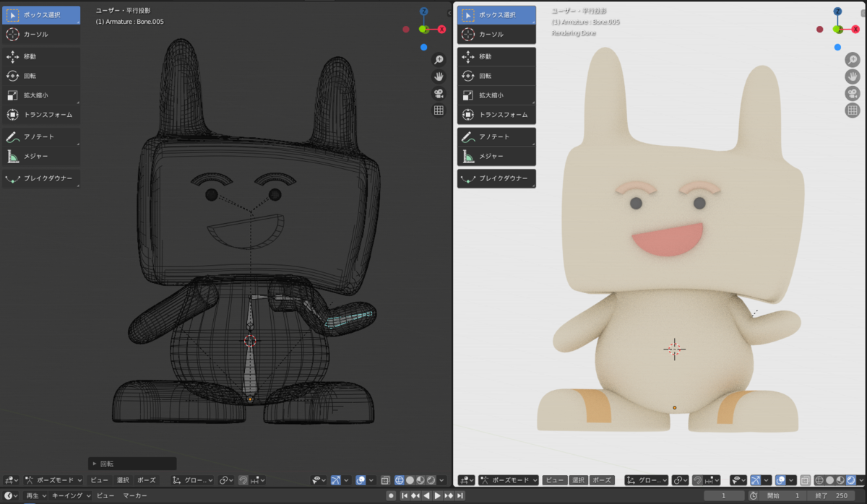The width and height of the screenshot is (867, 504).
Task: Pick Transform (トランスフォーム) tool in left viewport
Action: [40, 114]
